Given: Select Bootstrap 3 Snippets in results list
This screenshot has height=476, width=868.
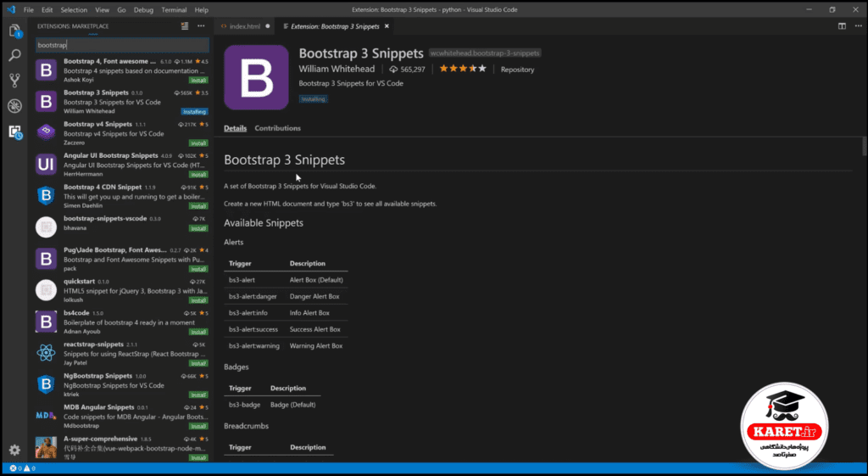Looking at the screenshot, I should (x=122, y=102).
